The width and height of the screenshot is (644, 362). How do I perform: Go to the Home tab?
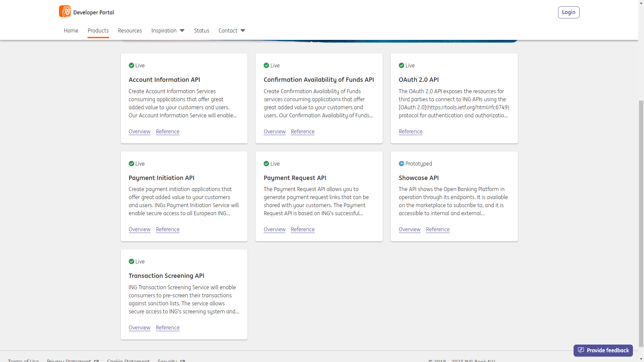[71, 31]
